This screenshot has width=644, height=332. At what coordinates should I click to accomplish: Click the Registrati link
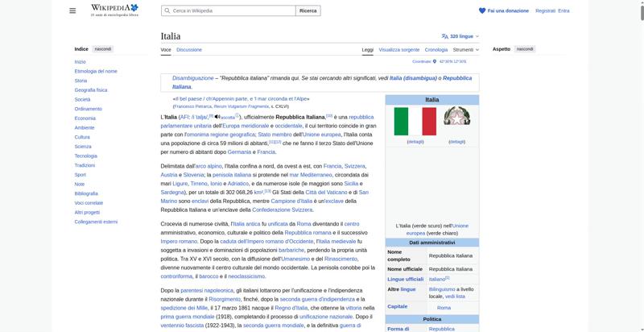545,10
